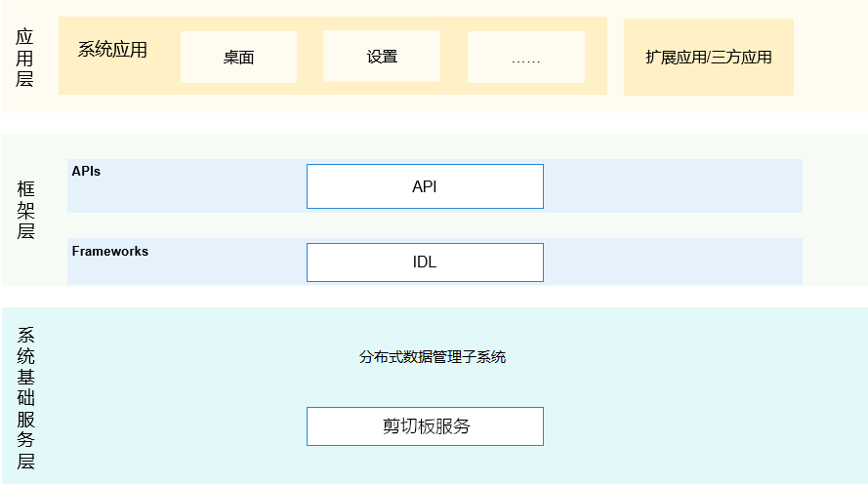Image resolution: width=868 pixels, height=484 pixels.
Task: Select the API box
Action: coord(425,186)
